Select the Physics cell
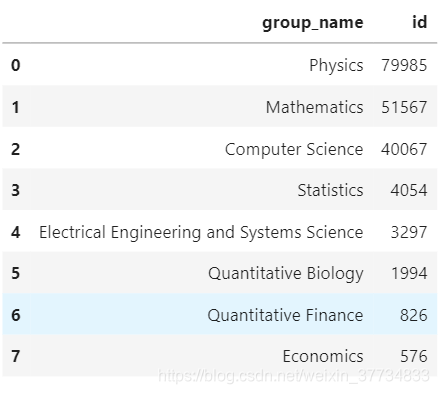The width and height of the screenshot is (439, 394). pyautogui.click(x=336, y=65)
